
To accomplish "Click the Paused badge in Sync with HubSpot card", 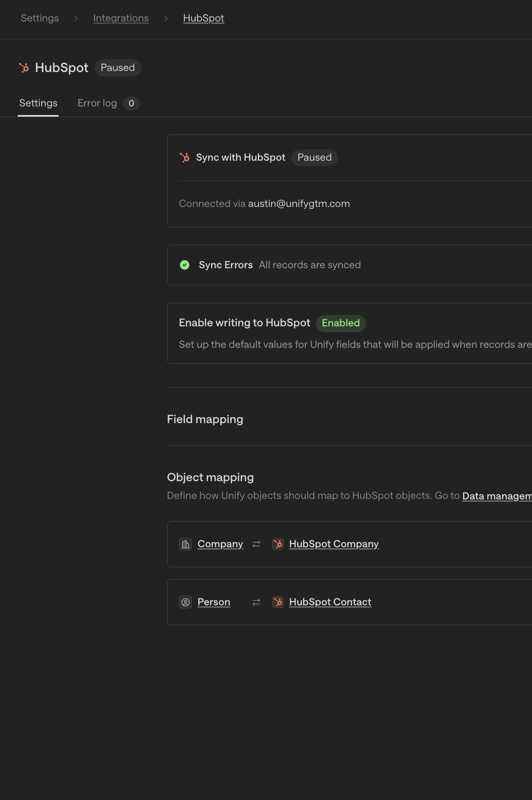I will pos(314,158).
